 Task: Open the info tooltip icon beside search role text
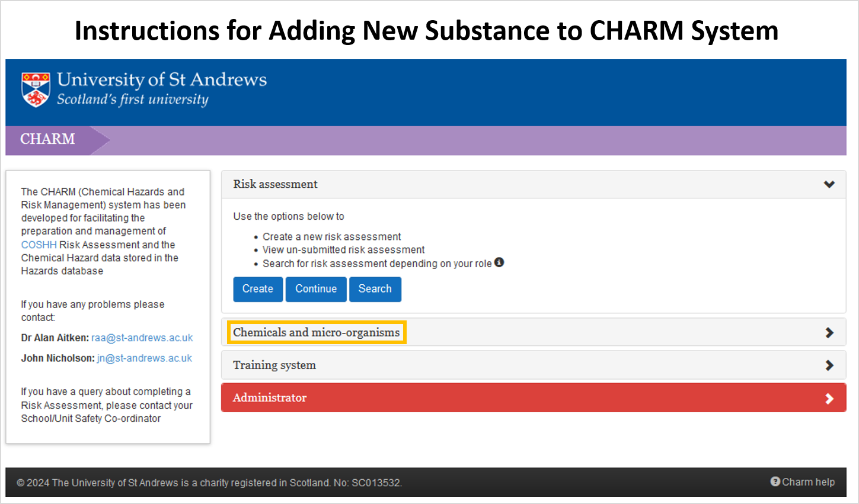point(499,262)
